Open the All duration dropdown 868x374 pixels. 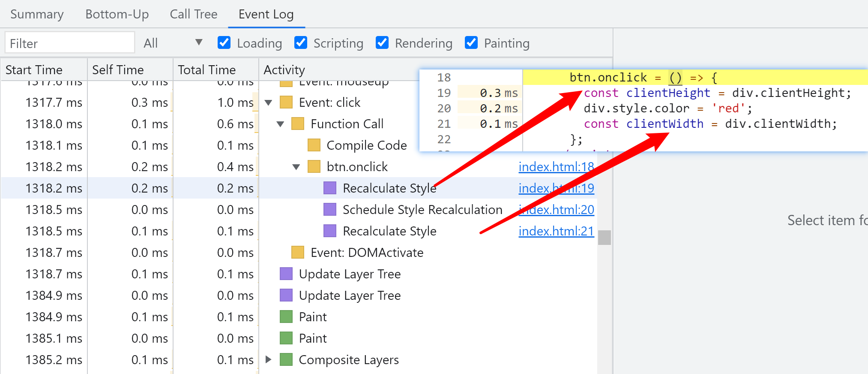click(173, 43)
